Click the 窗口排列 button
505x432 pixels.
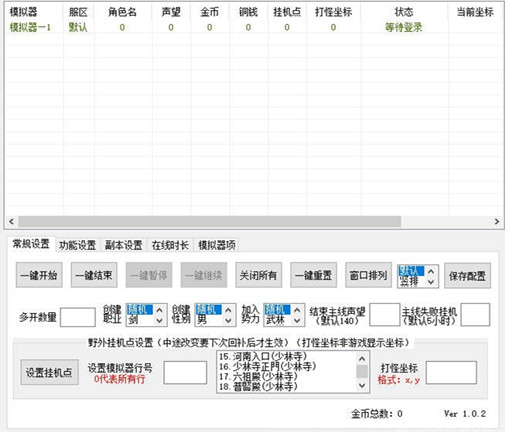click(368, 275)
